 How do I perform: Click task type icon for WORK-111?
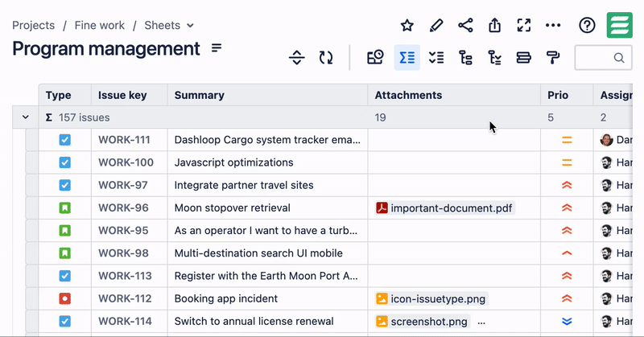tap(65, 140)
